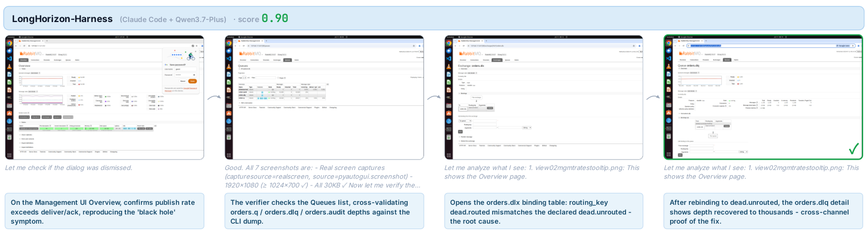Viewport: 868px width, 236px height.
Task: Collapse the Nodes section in Overview screenshot
Action: (x=23, y=122)
